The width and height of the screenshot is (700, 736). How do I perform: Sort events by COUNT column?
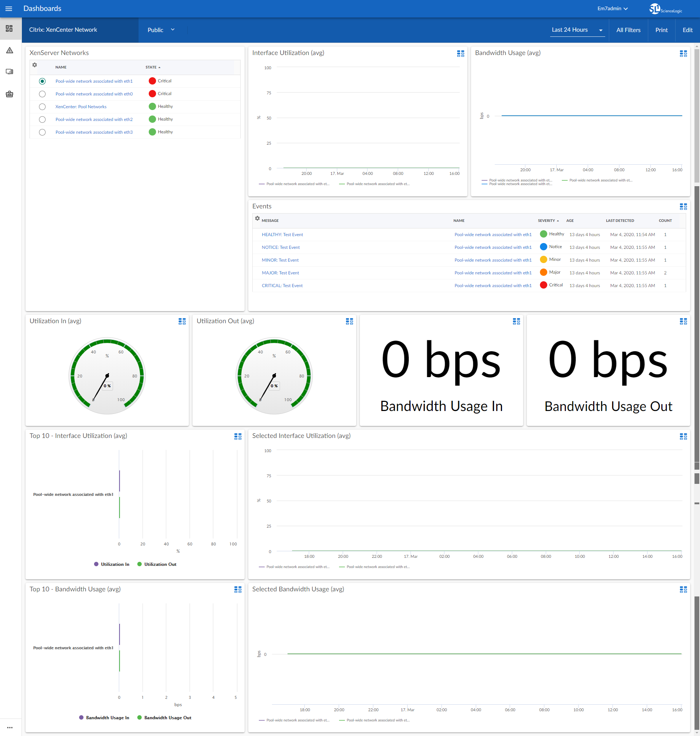(x=665, y=220)
